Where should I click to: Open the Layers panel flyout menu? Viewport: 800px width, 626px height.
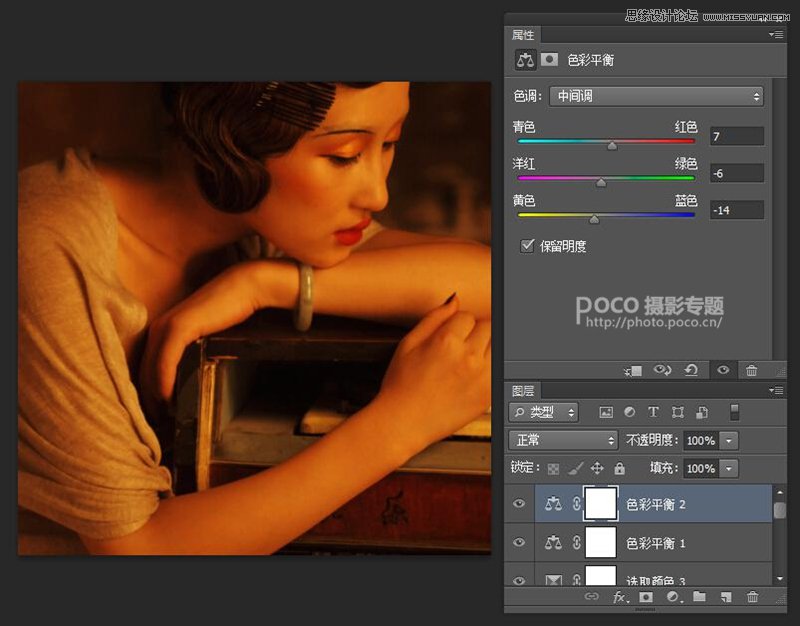click(776, 391)
